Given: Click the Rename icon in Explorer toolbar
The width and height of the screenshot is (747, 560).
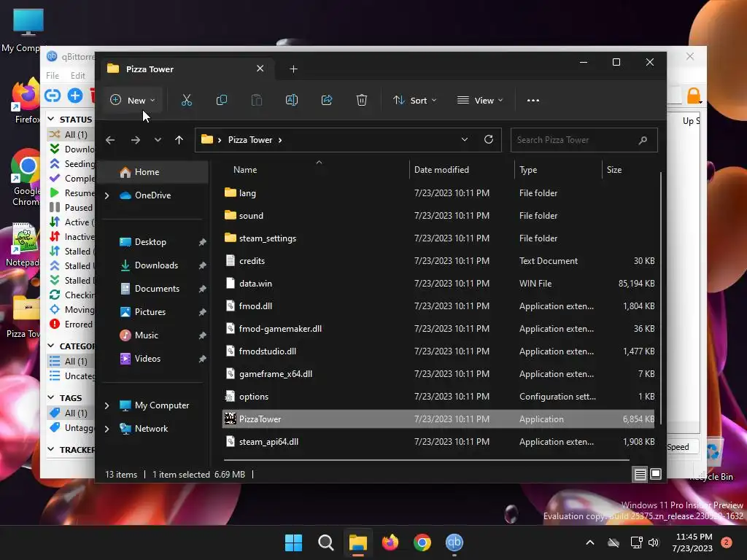Looking at the screenshot, I should coord(292,100).
